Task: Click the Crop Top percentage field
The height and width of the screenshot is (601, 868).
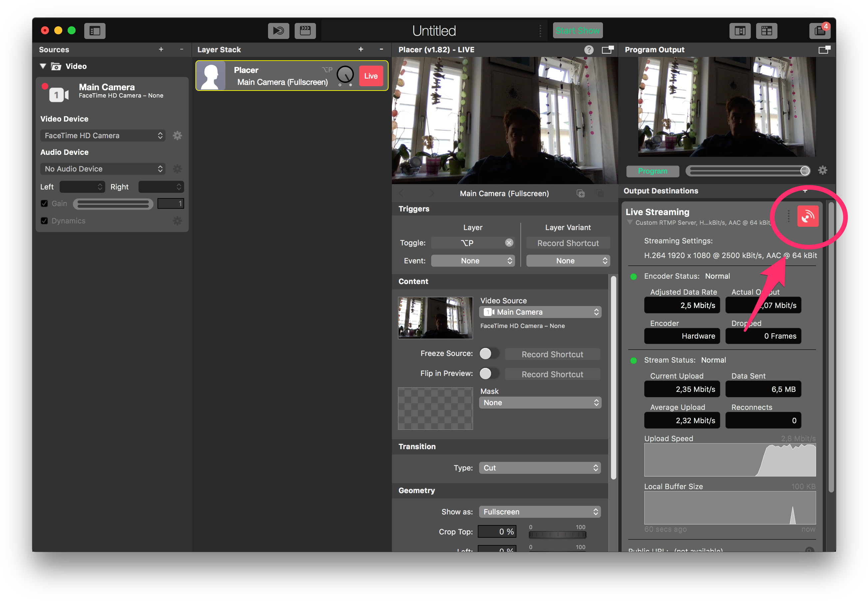Action: [497, 532]
